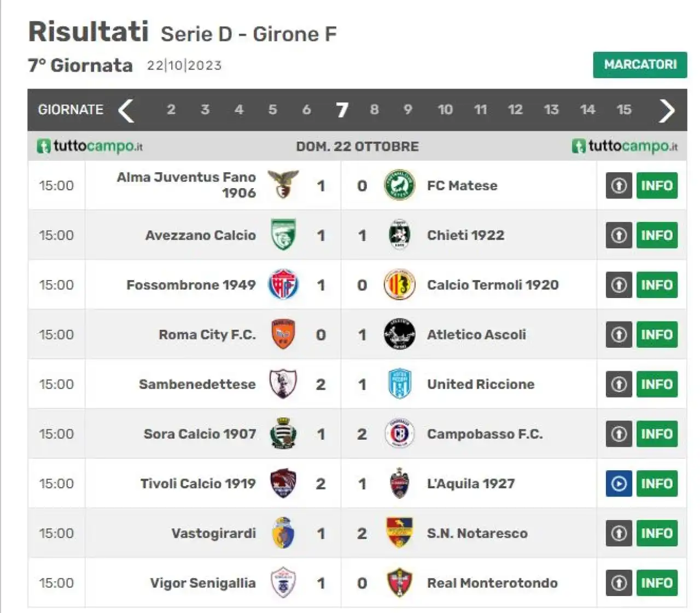Click the Roma City F.C. team name

207,335
